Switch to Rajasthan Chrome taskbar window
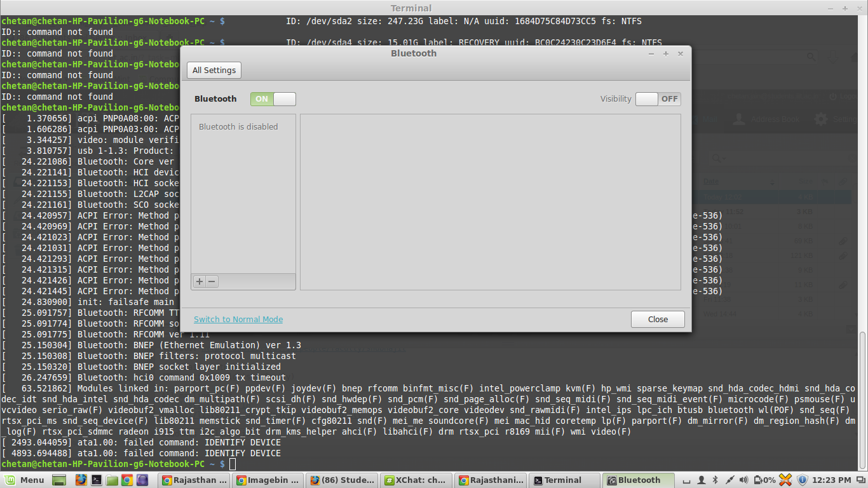Image resolution: width=868 pixels, height=488 pixels. pyautogui.click(x=194, y=480)
